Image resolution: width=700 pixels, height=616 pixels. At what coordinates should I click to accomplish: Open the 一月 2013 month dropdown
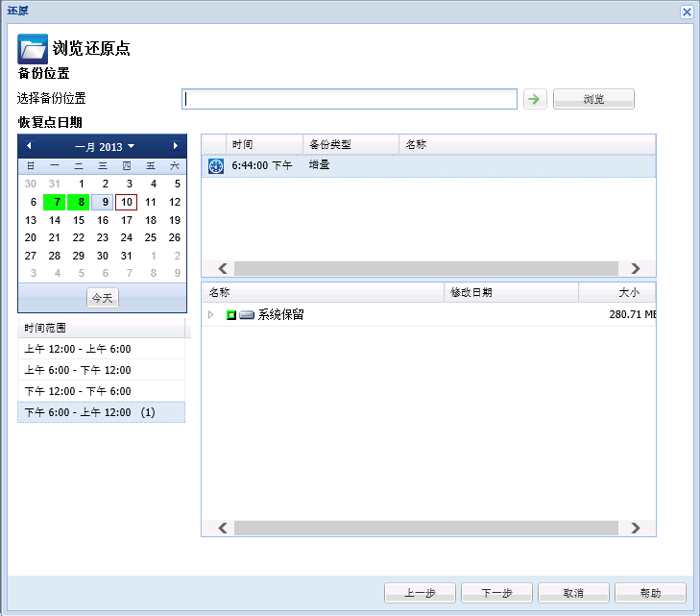(105, 146)
